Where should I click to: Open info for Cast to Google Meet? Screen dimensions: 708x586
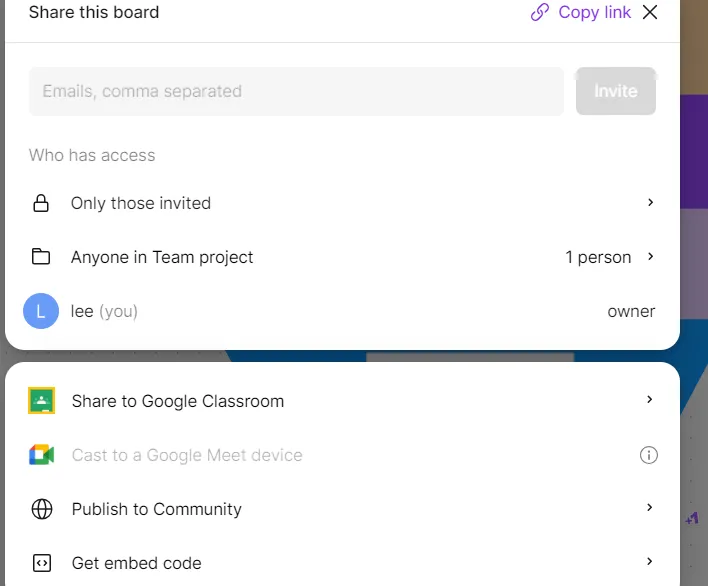coord(649,455)
